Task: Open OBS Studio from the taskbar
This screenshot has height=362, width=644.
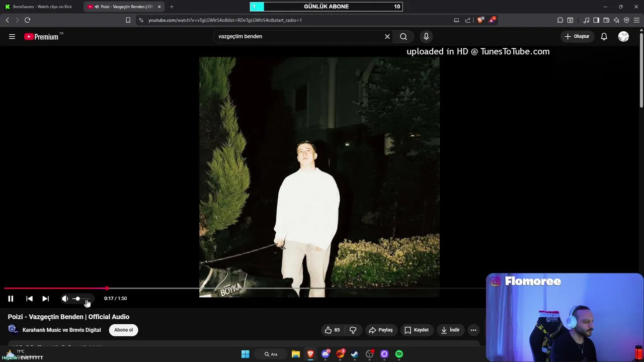Action: pyautogui.click(x=370, y=354)
